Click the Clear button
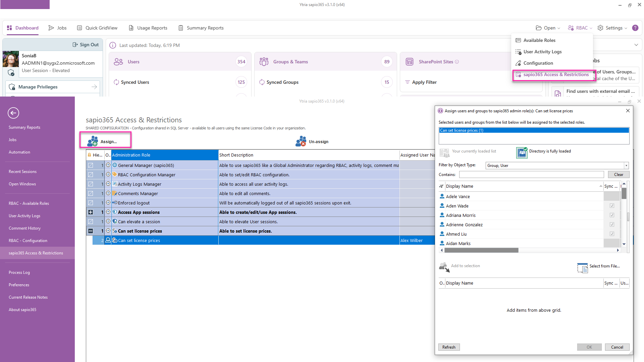The width and height of the screenshot is (644, 362). [619, 175]
